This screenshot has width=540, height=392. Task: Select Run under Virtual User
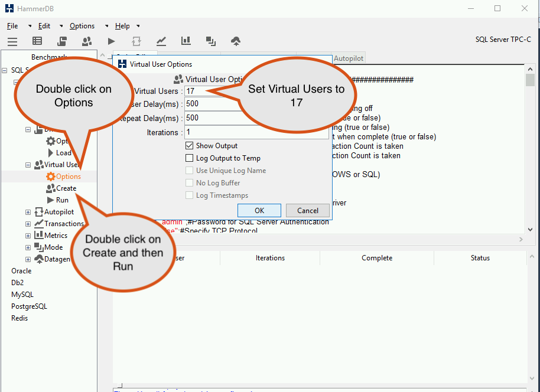point(63,200)
